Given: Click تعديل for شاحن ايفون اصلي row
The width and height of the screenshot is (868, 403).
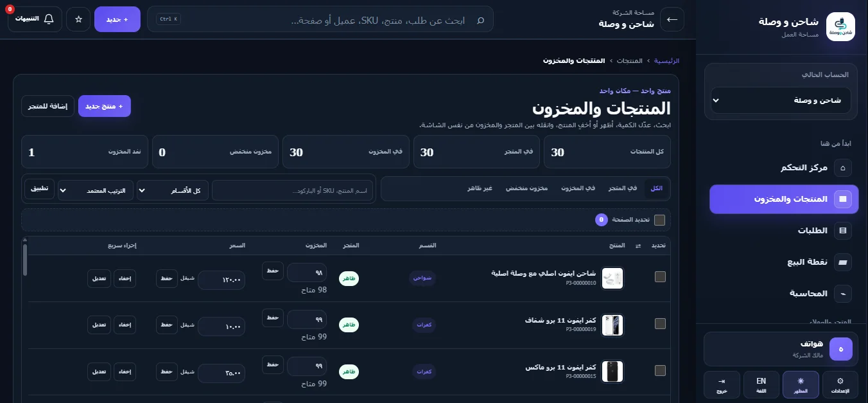Looking at the screenshot, I should point(99,278).
